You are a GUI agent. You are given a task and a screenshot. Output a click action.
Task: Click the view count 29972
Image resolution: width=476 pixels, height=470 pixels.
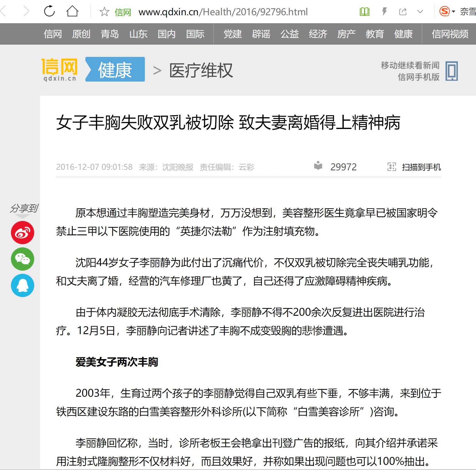343,167
